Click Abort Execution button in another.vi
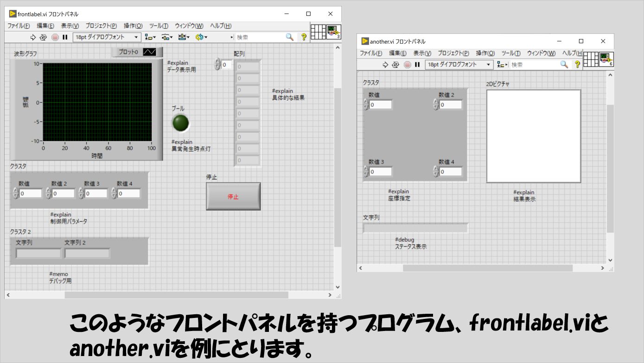 (408, 65)
